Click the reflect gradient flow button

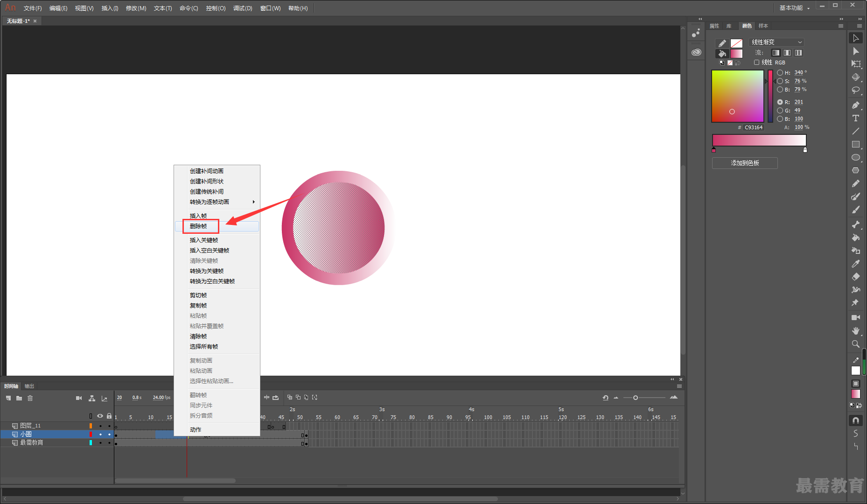click(x=787, y=53)
